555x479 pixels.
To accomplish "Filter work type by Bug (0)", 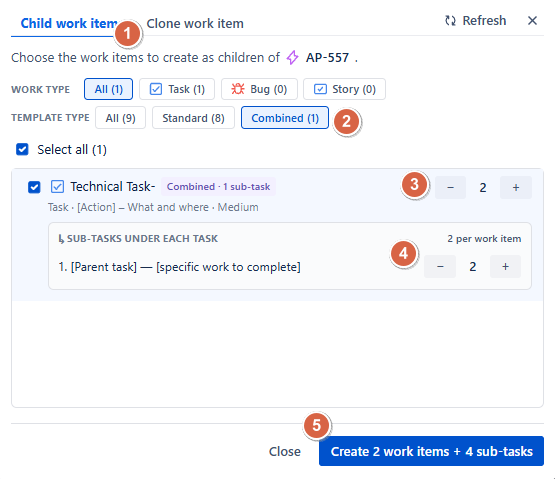I will (259, 89).
